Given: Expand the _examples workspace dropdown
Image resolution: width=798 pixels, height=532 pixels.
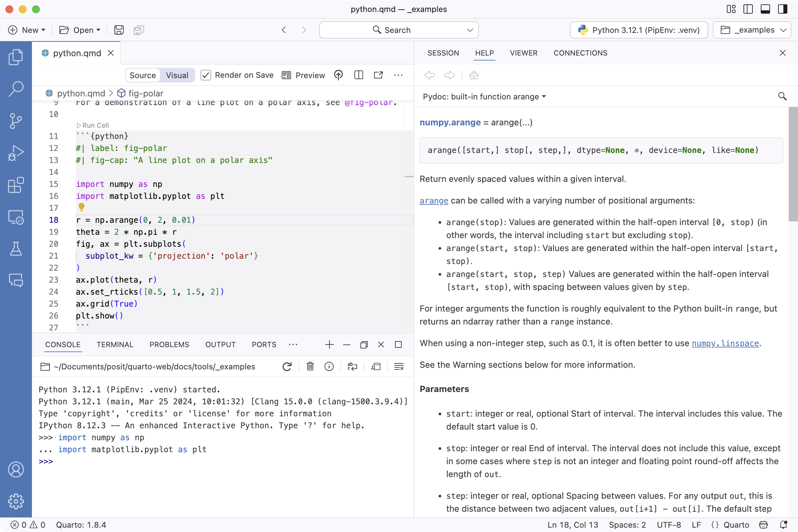Looking at the screenshot, I should click(x=752, y=30).
